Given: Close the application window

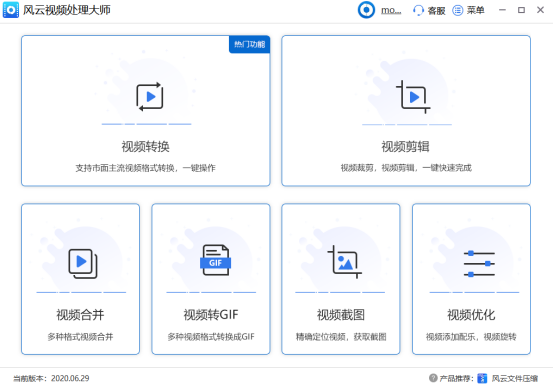Looking at the screenshot, I should coord(541,10).
